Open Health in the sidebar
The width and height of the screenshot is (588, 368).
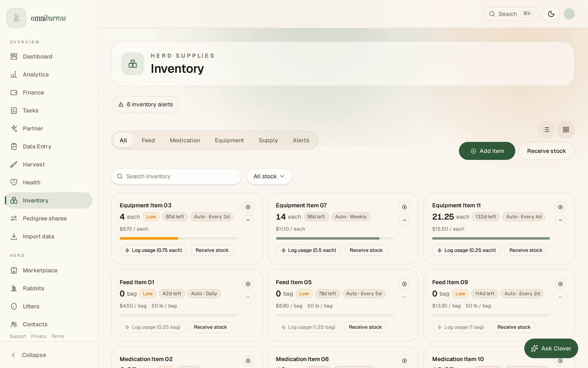(x=49, y=182)
